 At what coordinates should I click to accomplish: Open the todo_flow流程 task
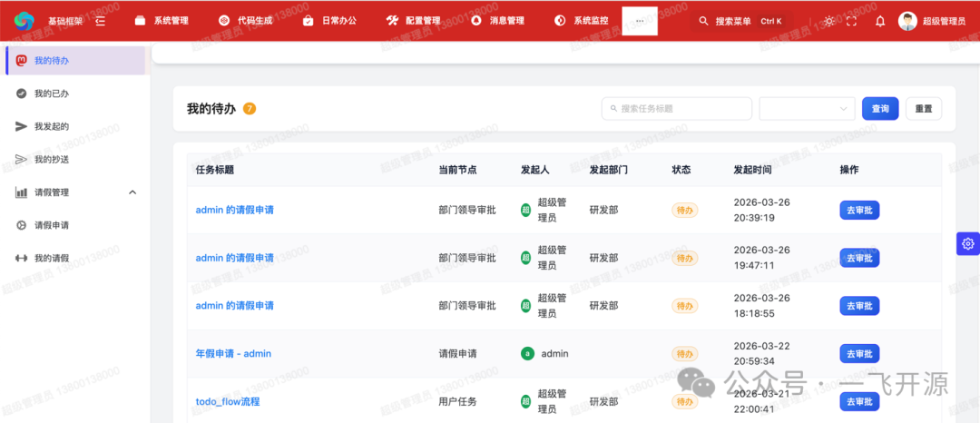[228, 401]
